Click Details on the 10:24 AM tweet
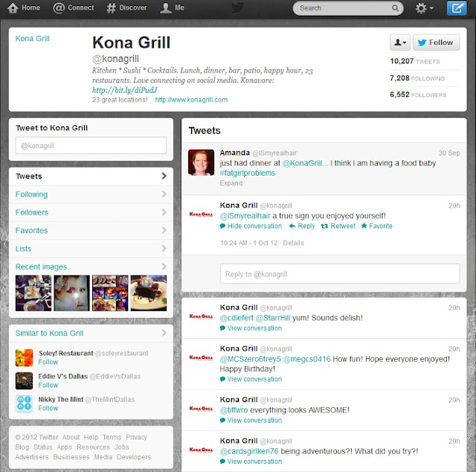 [293, 243]
